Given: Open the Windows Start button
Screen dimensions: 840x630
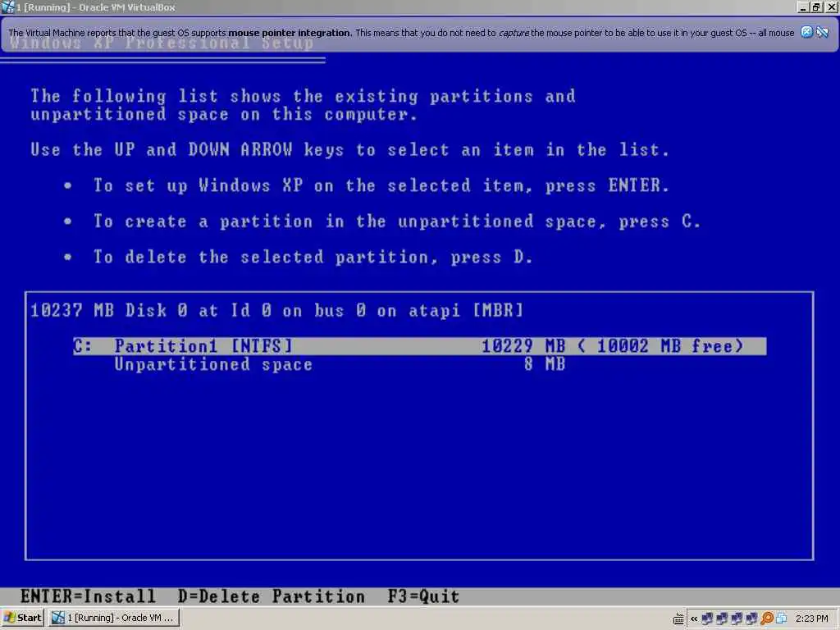Looking at the screenshot, I should (x=22, y=619).
